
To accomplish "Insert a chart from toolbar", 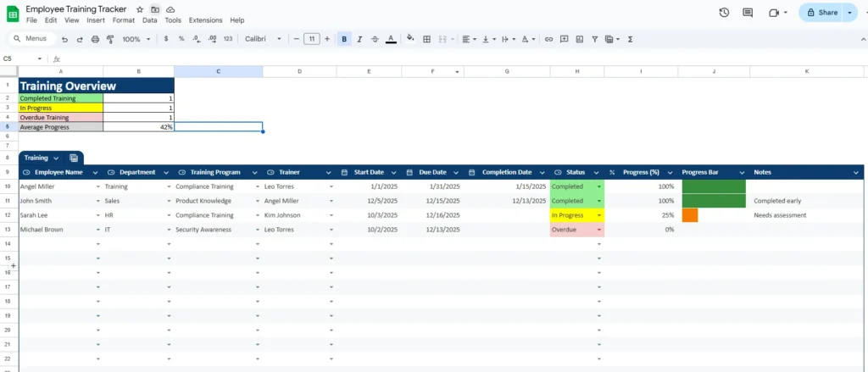I will coord(580,39).
